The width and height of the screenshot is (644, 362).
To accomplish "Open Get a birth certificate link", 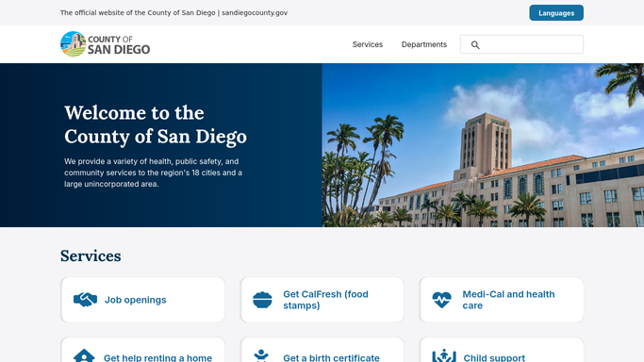I will [331, 357].
